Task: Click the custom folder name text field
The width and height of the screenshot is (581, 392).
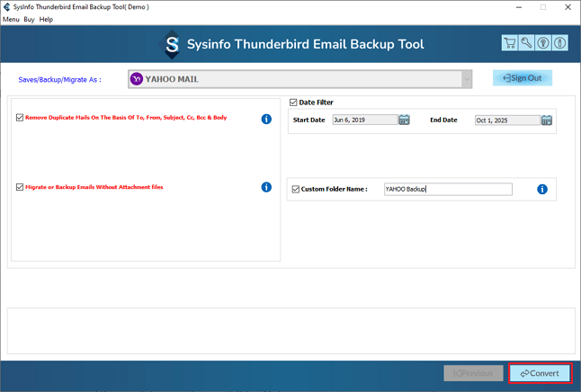Action: tap(447, 190)
